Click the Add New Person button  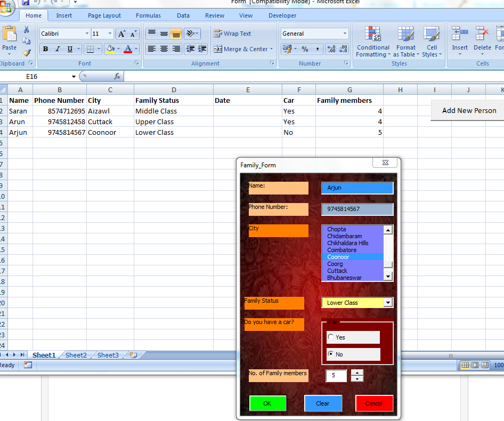(469, 110)
